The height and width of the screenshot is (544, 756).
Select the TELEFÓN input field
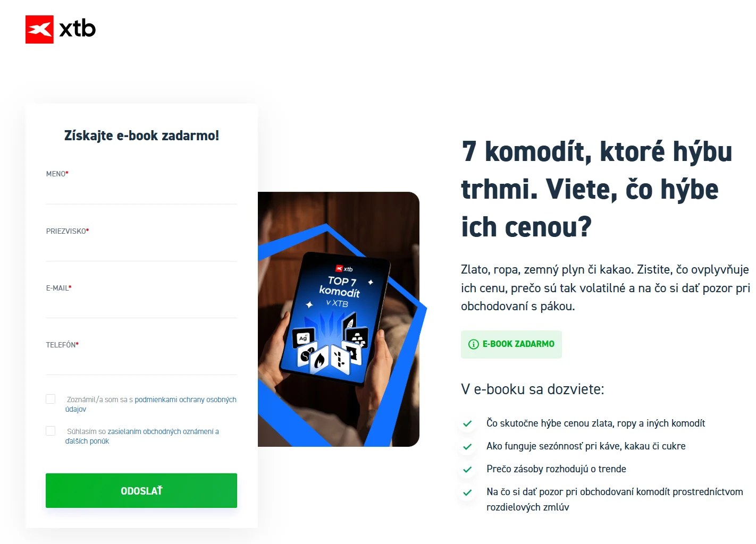141,363
